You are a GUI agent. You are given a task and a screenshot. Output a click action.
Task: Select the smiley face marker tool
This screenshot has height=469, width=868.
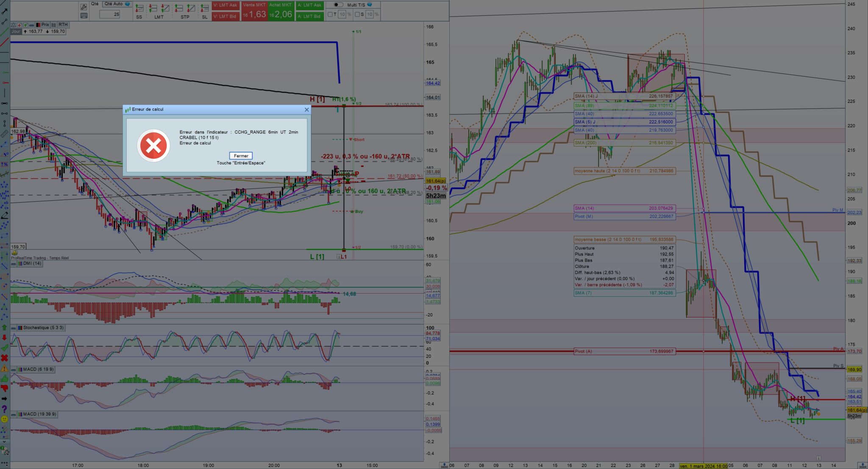(4, 419)
